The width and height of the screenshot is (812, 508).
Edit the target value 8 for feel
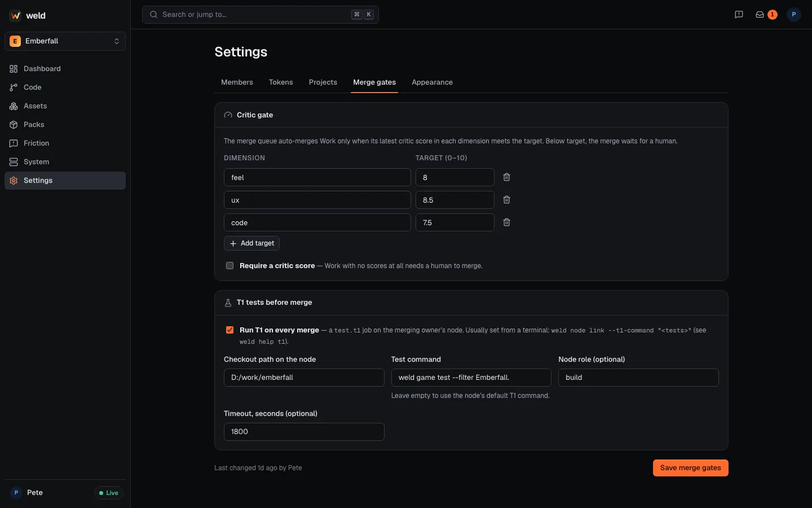coord(455,177)
